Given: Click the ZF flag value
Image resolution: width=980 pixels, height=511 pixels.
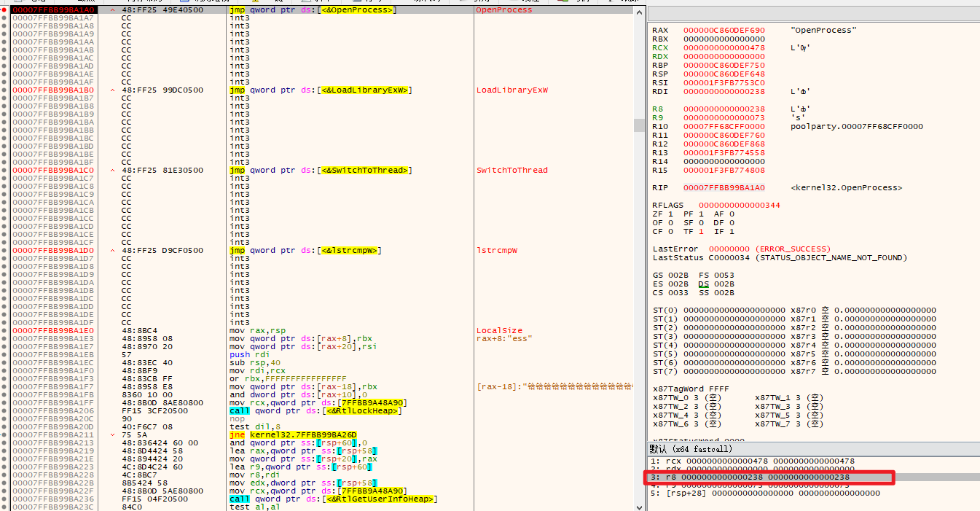Looking at the screenshot, I should (670, 214).
